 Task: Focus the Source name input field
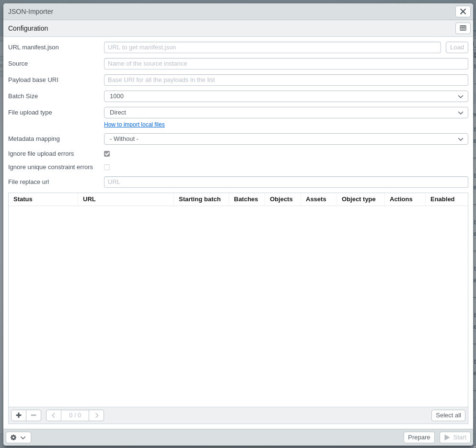(x=286, y=64)
